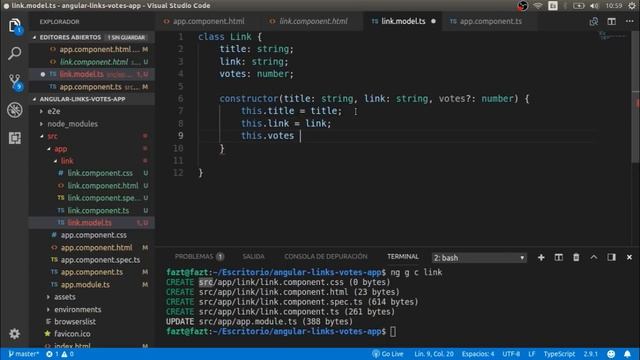Viewport: 640px width, 360px height.
Task: Open system settings gear in top bar
Action: [632, 6]
